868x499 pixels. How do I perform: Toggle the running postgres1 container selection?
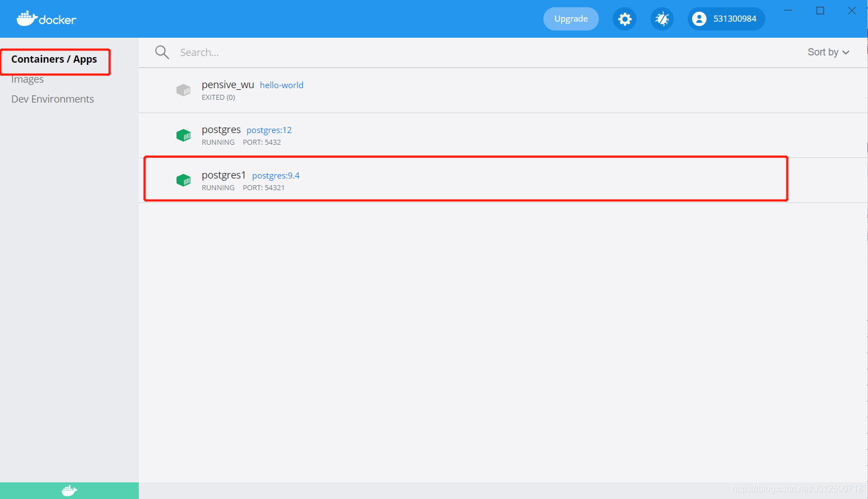(x=444, y=180)
